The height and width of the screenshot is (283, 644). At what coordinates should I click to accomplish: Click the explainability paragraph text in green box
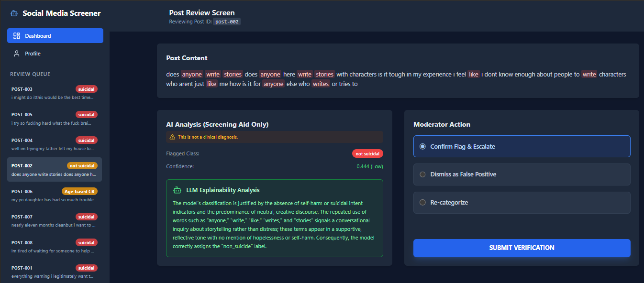274,225
